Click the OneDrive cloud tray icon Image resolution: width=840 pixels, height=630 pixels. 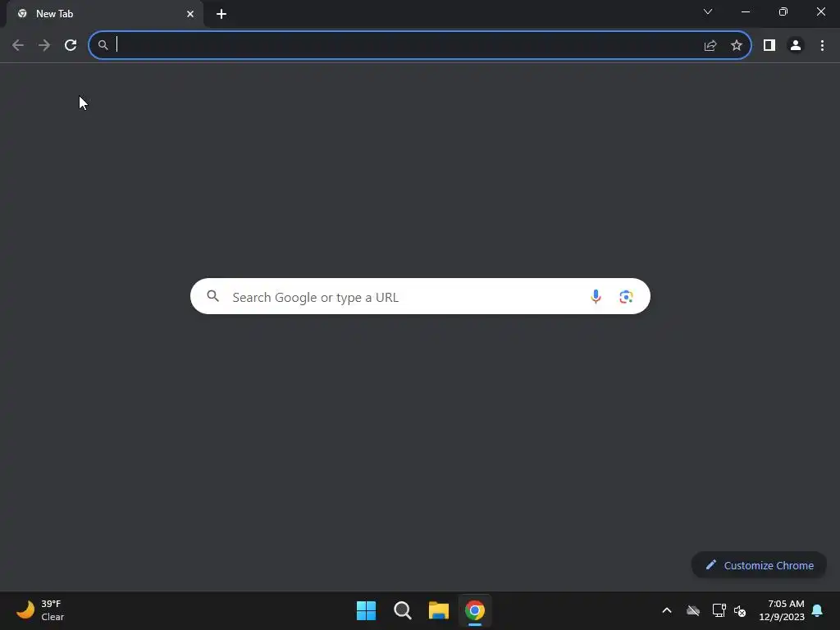tap(693, 610)
